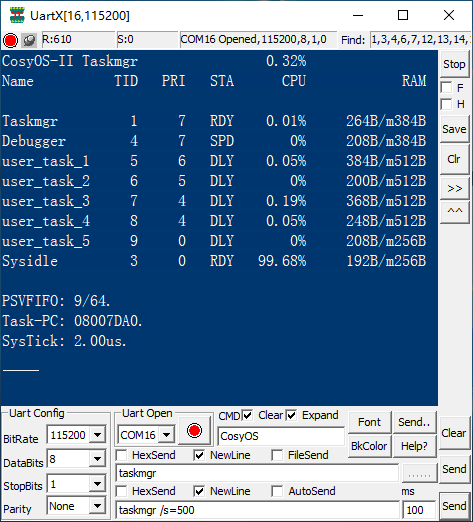Open the BitRate dropdown
Screen dimensions: 473x522
coord(97,435)
